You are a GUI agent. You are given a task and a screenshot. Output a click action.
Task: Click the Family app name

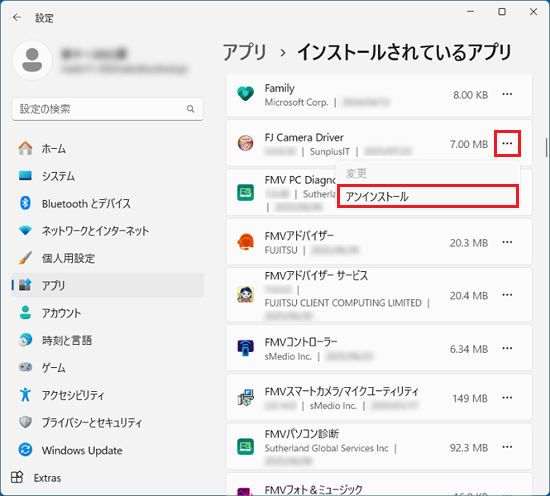coord(280,88)
